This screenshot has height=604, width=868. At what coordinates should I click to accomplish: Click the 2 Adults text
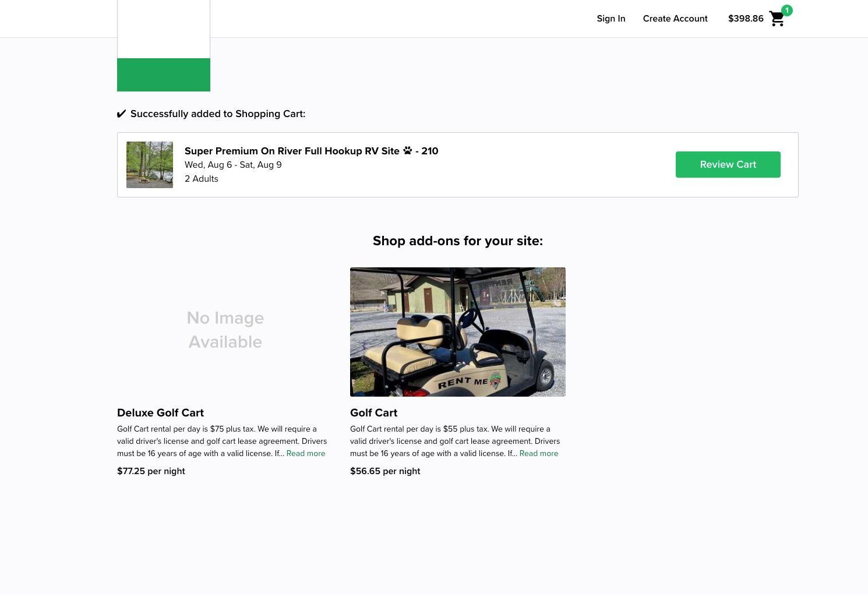click(202, 179)
